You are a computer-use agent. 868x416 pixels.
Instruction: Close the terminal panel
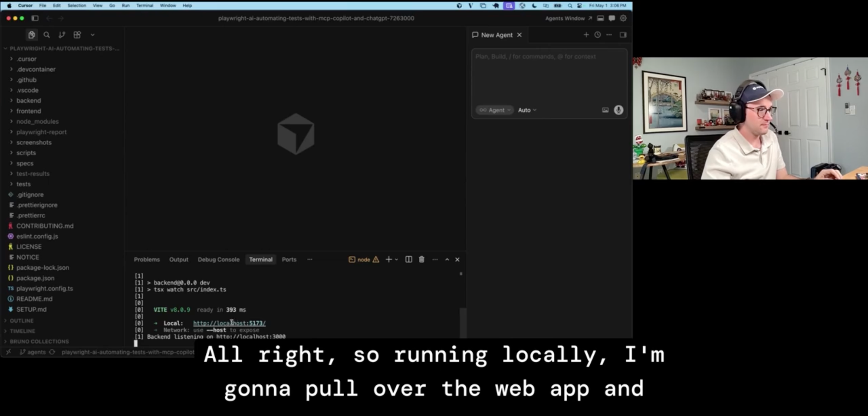pos(457,259)
